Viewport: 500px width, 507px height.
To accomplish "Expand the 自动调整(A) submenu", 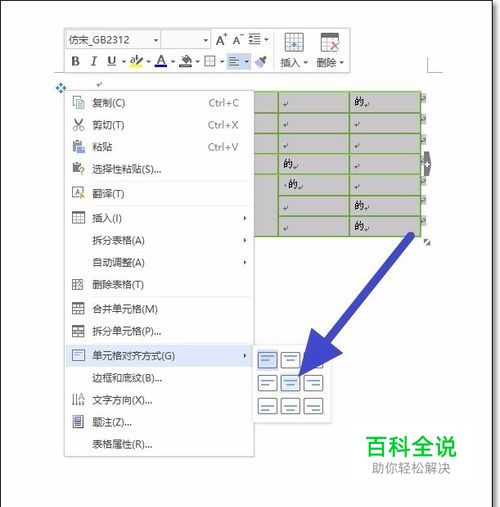I will click(x=159, y=262).
